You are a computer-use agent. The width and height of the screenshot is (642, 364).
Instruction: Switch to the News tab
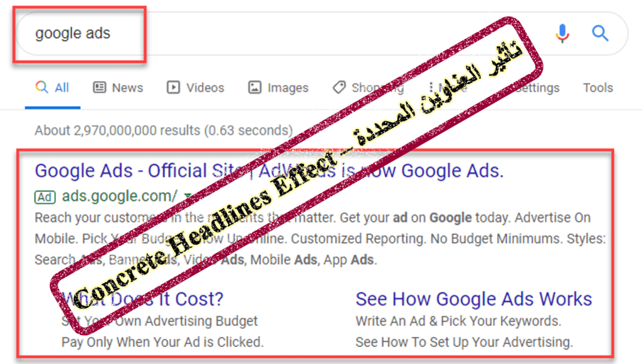coord(118,88)
